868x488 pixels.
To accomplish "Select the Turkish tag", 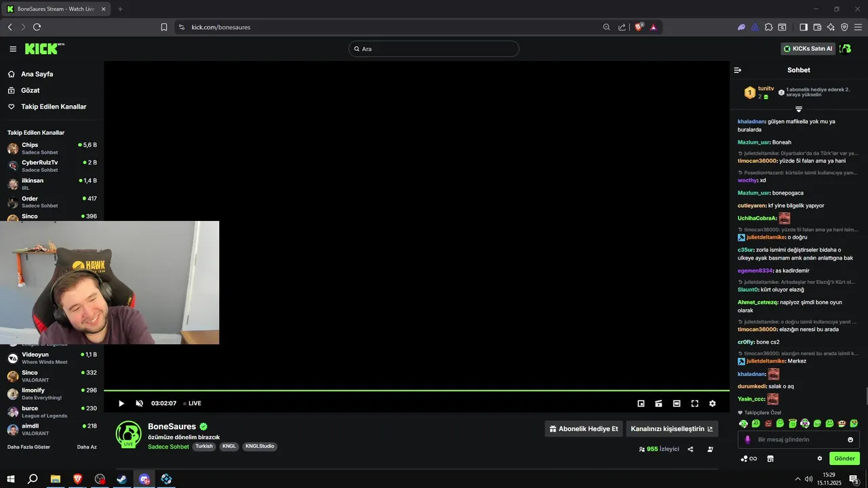I will click(x=204, y=447).
